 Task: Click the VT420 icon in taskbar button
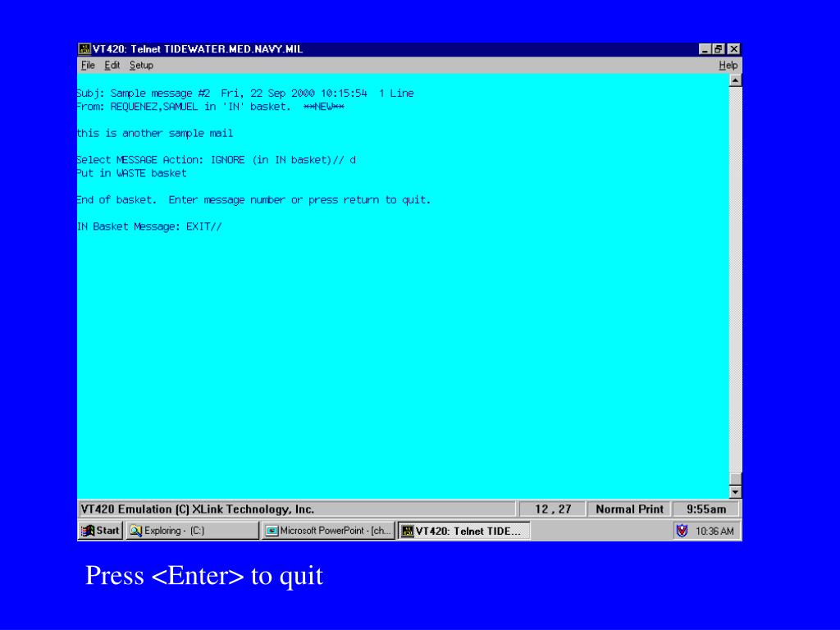click(x=408, y=531)
